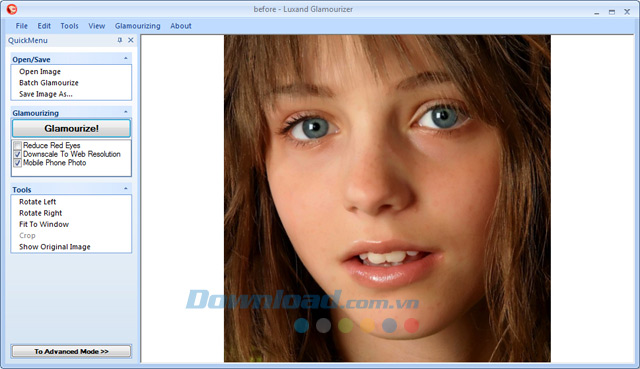Image resolution: width=640 pixels, height=369 pixels.
Task: Open the View menu
Action: point(97,26)
